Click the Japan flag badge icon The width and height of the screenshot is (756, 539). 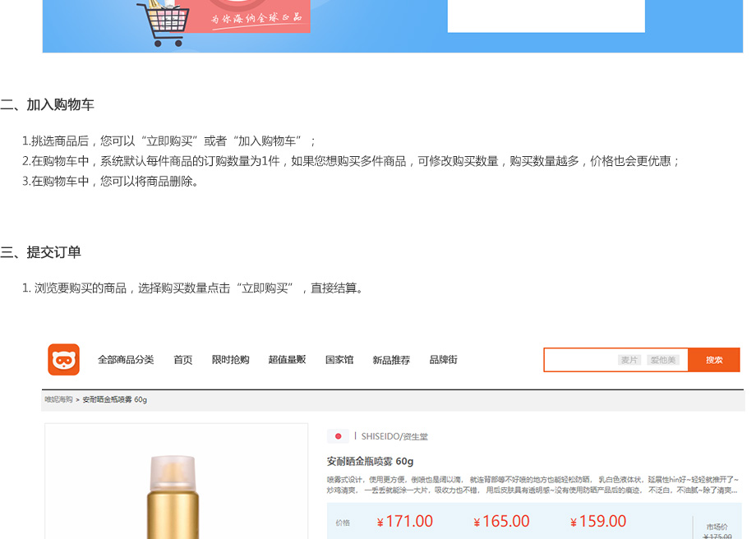[338, 436]
